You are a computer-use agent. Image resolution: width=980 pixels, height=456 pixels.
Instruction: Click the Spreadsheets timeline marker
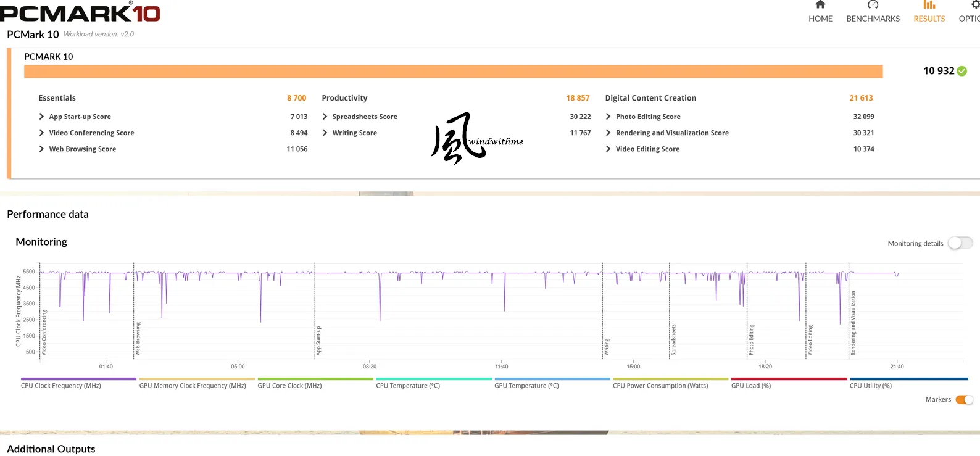pyautogui.click(x=673, y=340)
